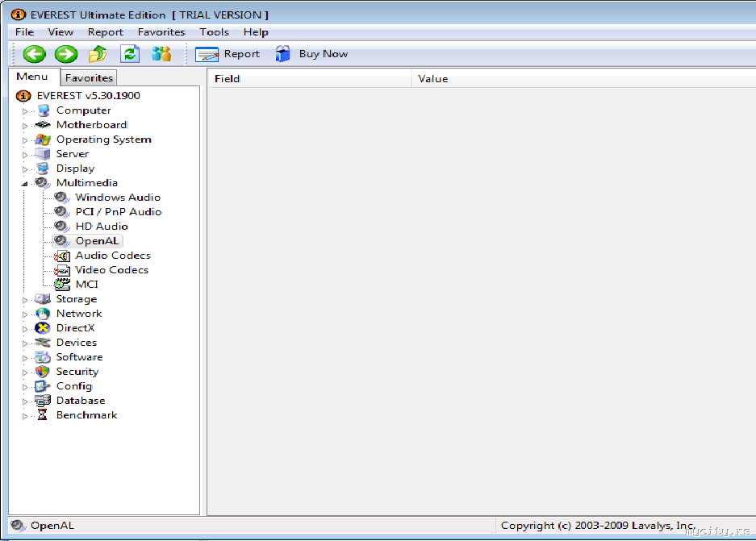756x541 pixels.
Task: Click the green Back arrow toolbar icon
Action: point(34,54)
